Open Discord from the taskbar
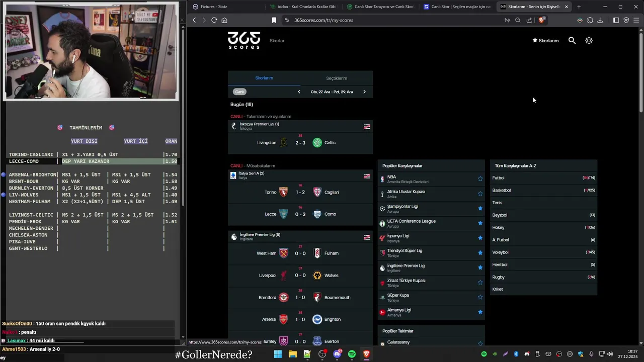Image resolution: width=644 pixels, height=362 pixels. point(337,354)
